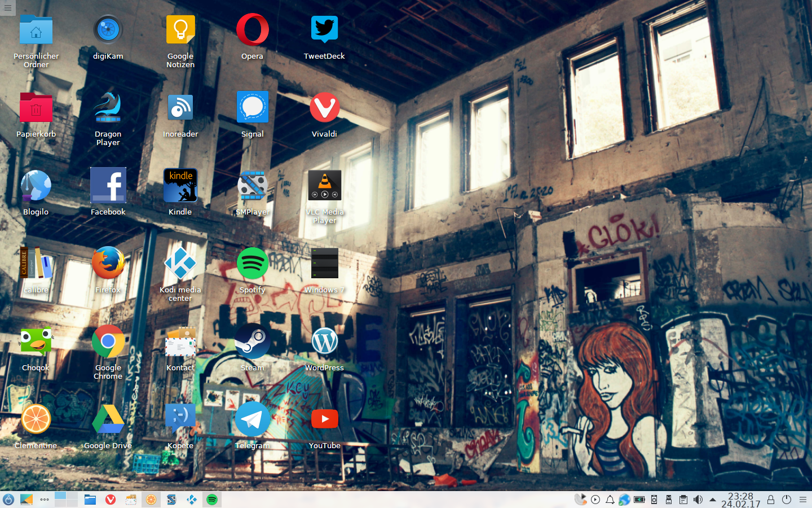Launch Clementine music player desktop icon
Screen dimensions: 812x508
click(36, 419)
